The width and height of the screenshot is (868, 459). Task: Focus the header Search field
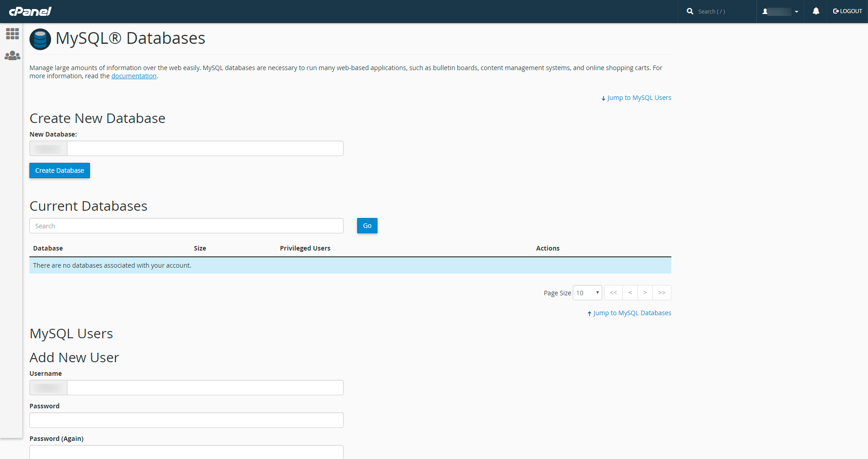point(723,11)
